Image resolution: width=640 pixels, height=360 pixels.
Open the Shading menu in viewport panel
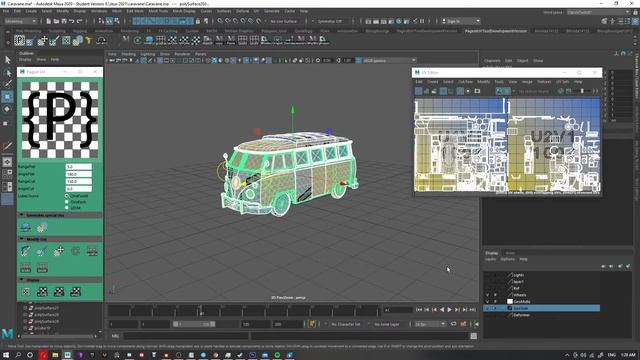(x=128, y=54)
